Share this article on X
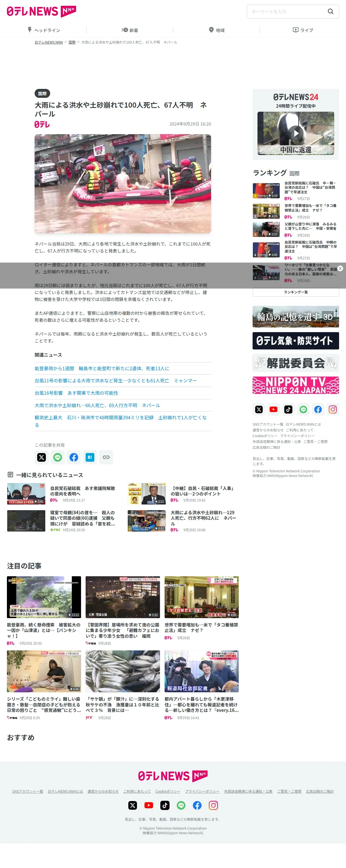 click(x=42, y=457)
